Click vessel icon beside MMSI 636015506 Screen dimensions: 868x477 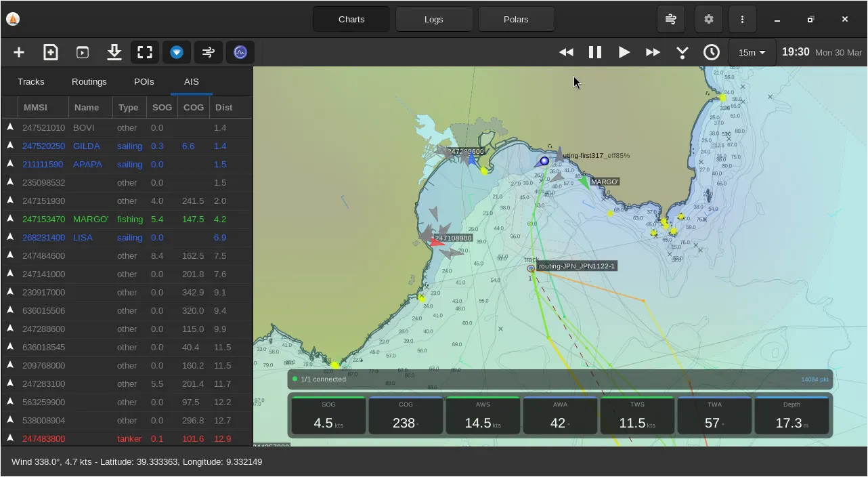point(10,310)
